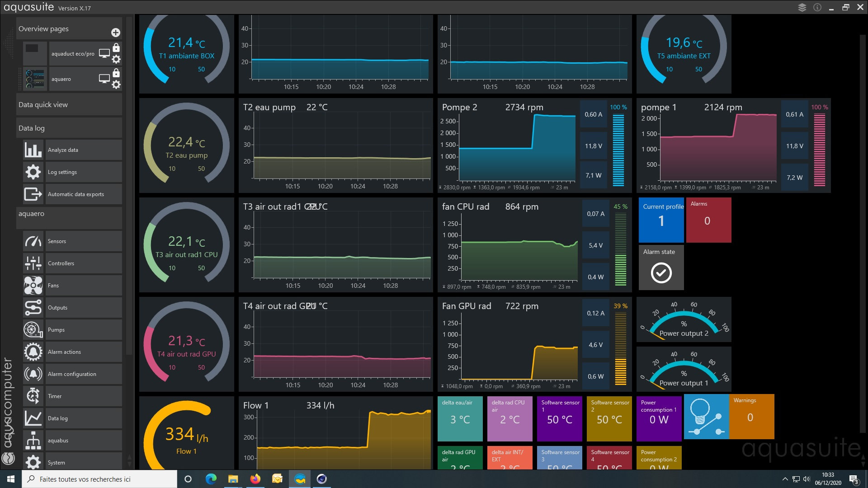Click Pompe 2 100 % power bar

coord(618,150)
